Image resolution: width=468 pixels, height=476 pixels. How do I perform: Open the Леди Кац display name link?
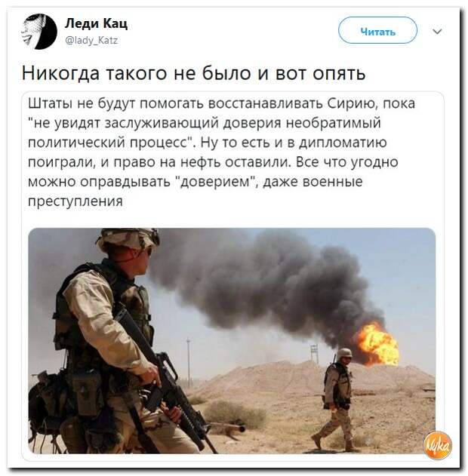pyautogui.click(x=97, y=23)
